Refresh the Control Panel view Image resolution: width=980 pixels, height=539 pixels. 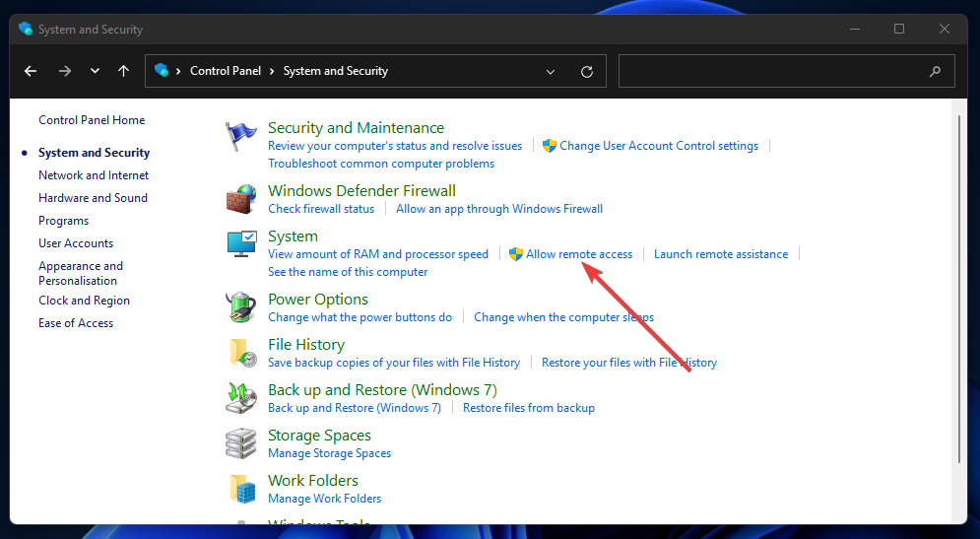coord(587,71)
